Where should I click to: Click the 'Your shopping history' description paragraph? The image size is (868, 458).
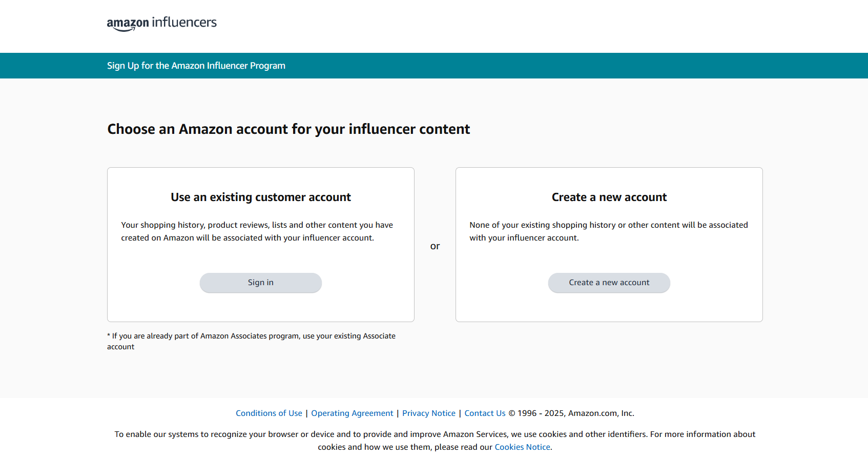[x=257, y=231]
